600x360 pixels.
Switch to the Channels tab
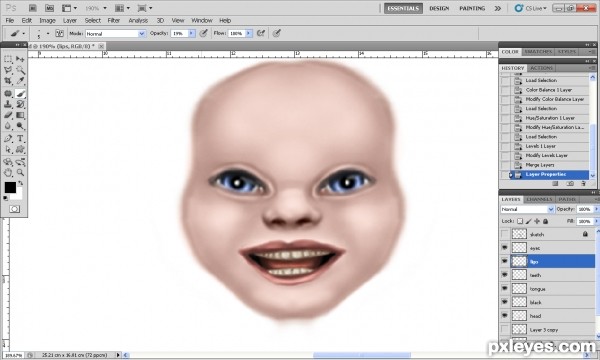tap(539, 199)
